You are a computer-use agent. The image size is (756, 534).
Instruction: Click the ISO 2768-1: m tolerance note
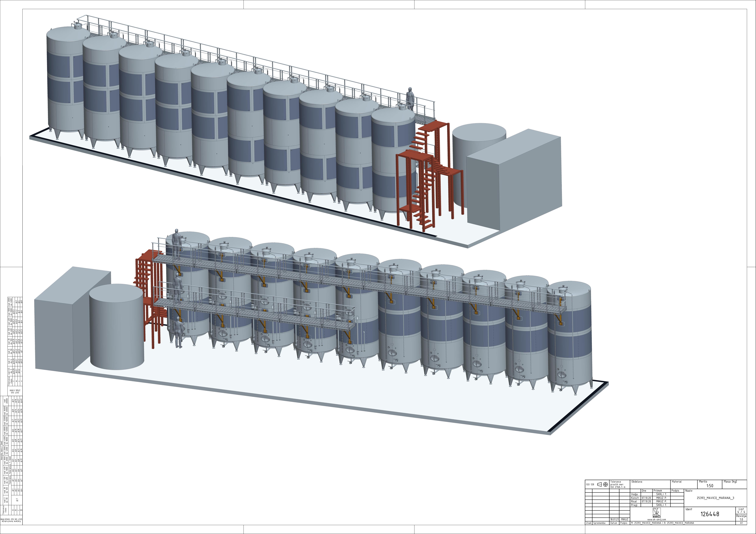[x=618, y=487]
